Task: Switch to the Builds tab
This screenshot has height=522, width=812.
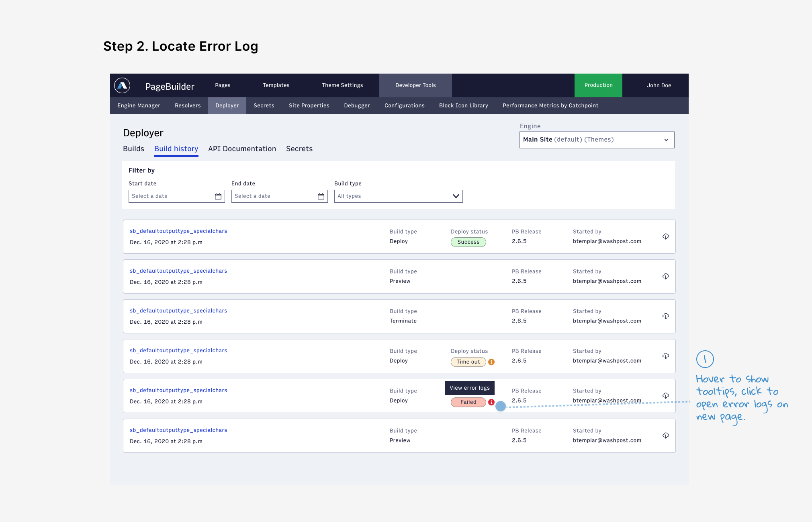Action: pyautogui.click(x=133, y=149)
